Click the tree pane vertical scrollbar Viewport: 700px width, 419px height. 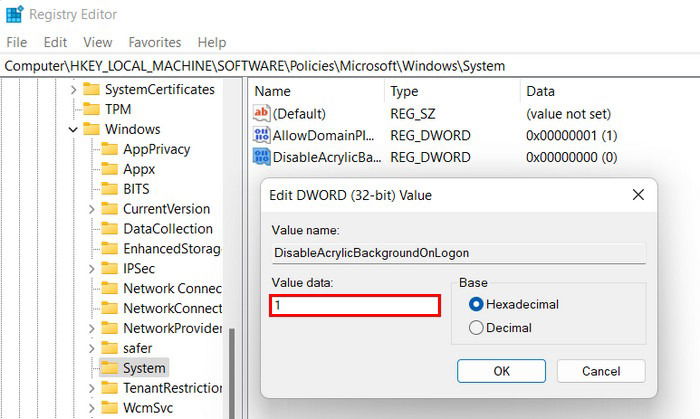tap(232, 373)
